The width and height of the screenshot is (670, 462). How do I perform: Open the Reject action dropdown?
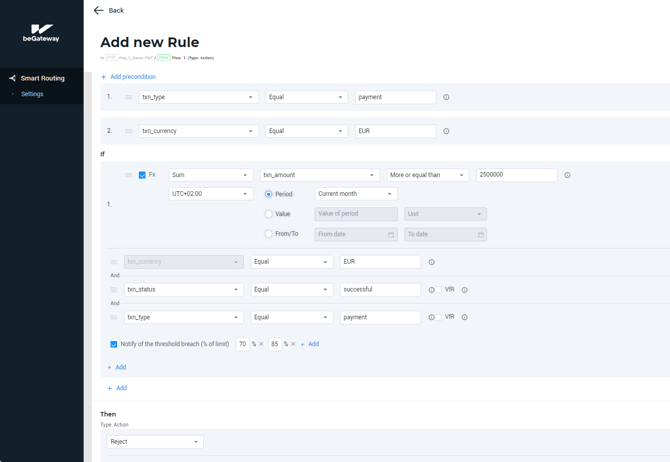click(155, 441)
